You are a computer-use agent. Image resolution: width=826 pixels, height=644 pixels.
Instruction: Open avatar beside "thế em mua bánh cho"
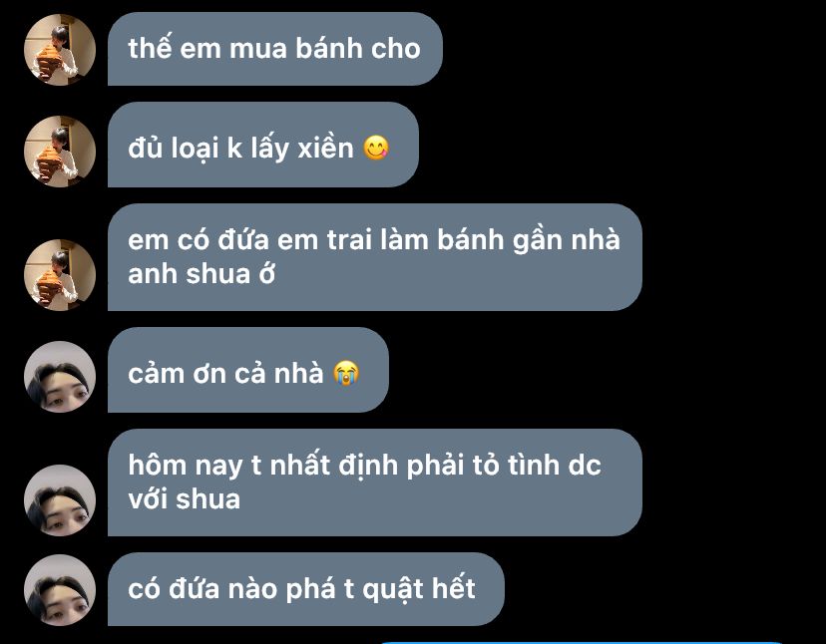pyautogui.click(x=60, y=50)
